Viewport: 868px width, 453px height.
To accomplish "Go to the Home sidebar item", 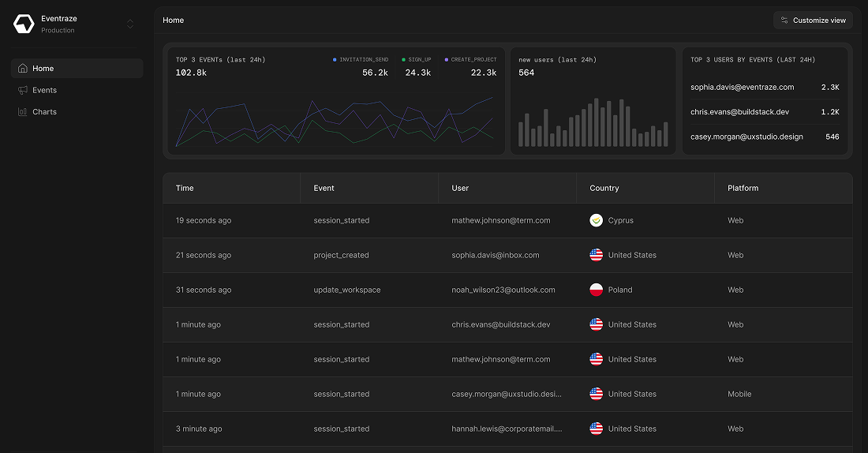I will [x=77, y=68].
